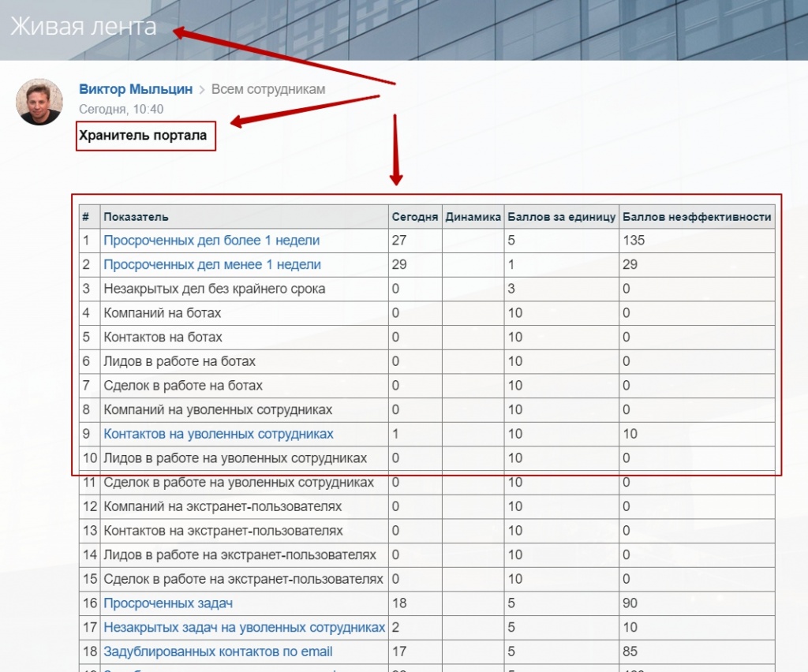This screenshot has height=672, width=808.
Task: Click the Баллов за единицу column header
Action: tap(562, 217)
